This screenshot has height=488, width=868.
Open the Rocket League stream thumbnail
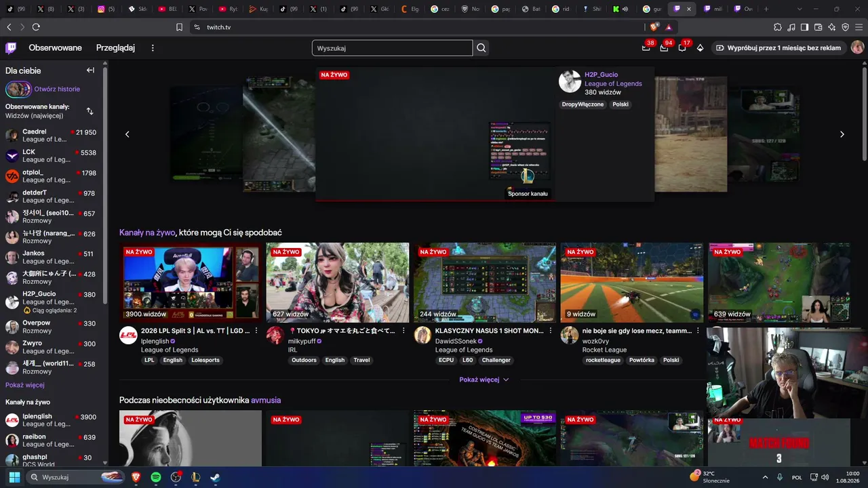(x=632, y=283)
